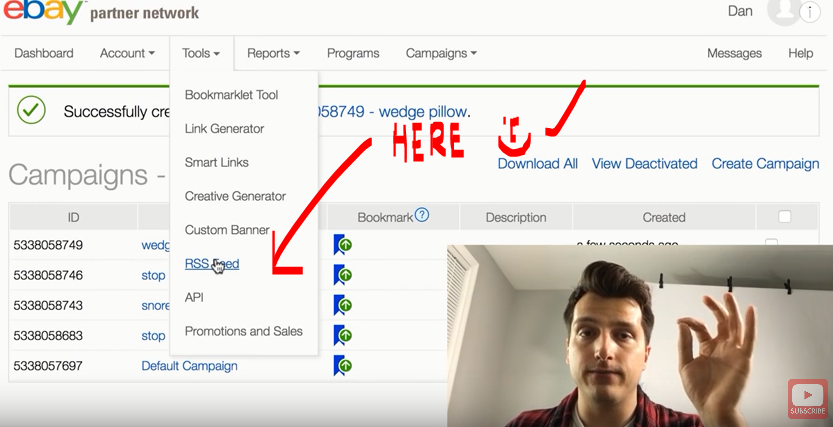Screen dimensions: 833x427
Task: Click bookmark icon for campaign 5338058683
Action: (342, 336)
